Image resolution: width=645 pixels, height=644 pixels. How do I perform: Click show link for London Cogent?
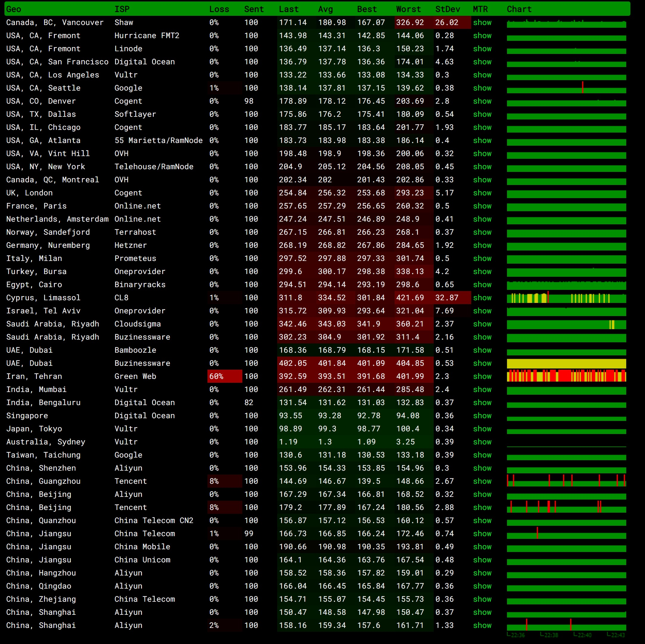[482, 193]
